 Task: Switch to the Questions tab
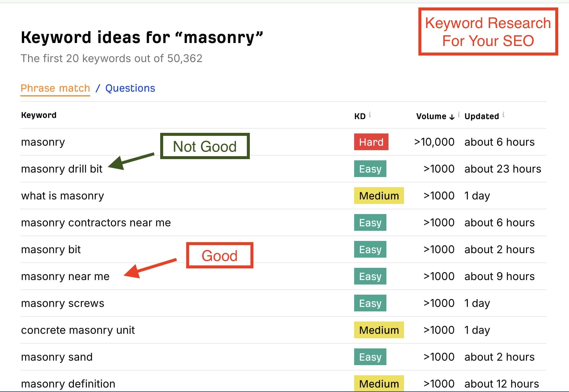click(130, 88)
